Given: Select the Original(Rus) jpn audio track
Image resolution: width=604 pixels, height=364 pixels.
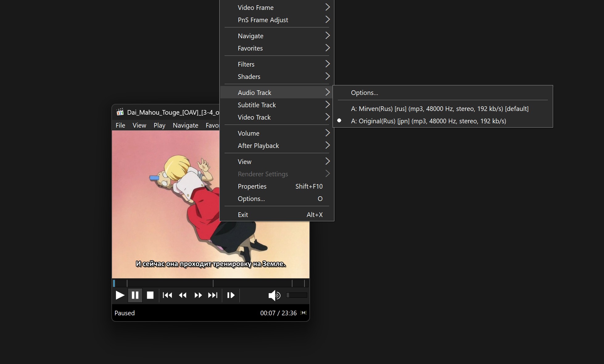Looking at the screenshot, I should (428, 121).
